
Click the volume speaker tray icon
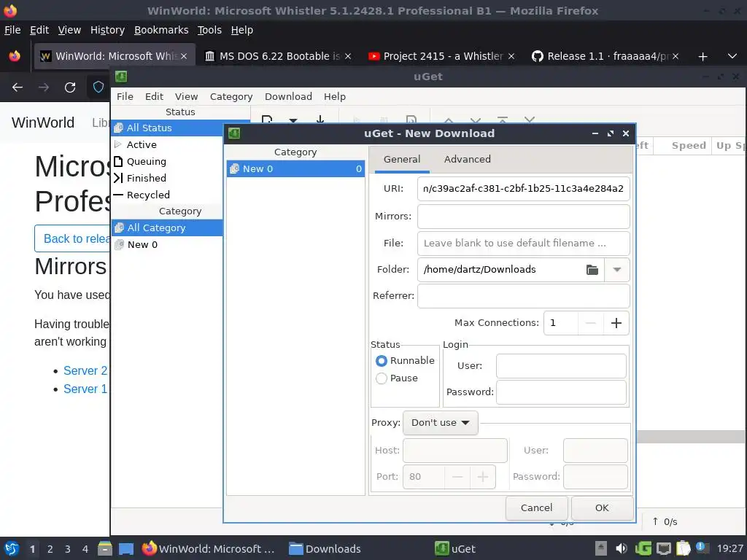[622, 548]
